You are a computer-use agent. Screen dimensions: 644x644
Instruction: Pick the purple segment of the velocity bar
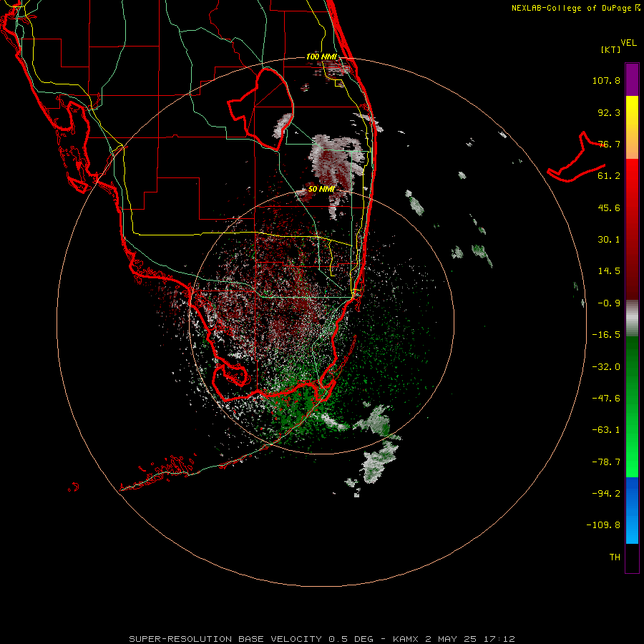pyautogui.click(x=632, y=79)
